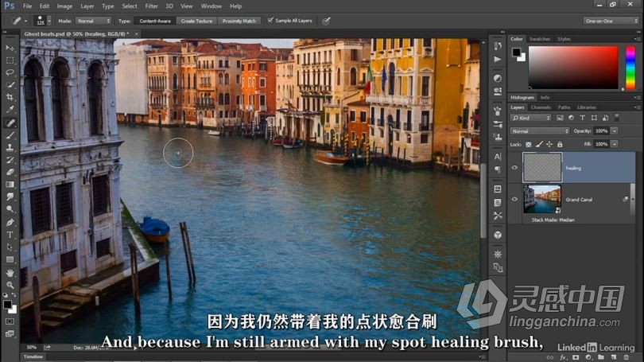This screenshot has height=362, width=644.
Task: Select the Brush tool
Action: [10, 134]
